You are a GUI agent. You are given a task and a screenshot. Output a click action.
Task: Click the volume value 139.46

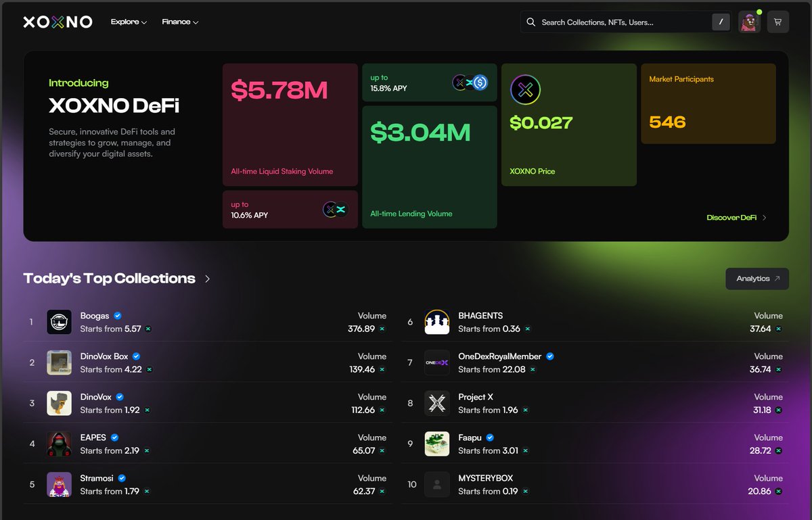(362, 369)
